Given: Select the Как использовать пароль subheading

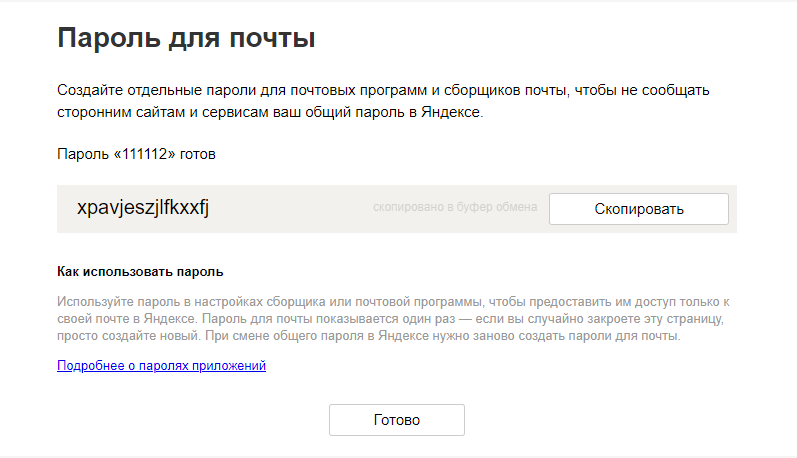Looking at the screenshot, I should (140, 271).
